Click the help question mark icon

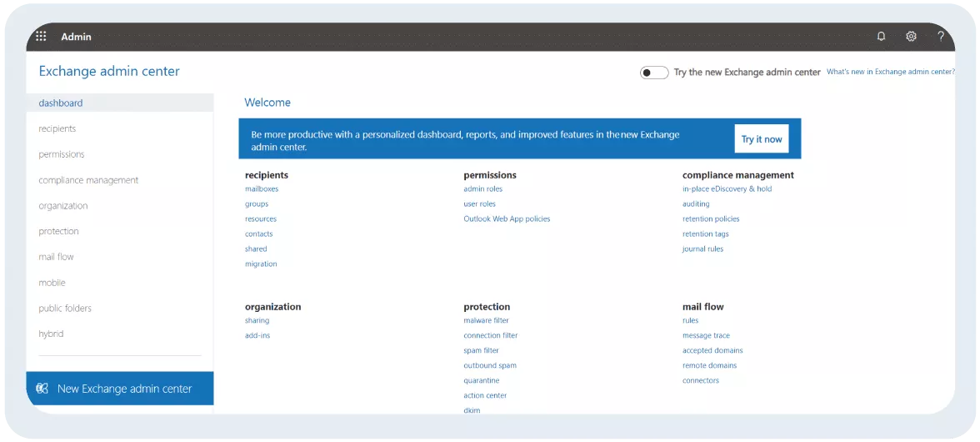pos(941,36)
